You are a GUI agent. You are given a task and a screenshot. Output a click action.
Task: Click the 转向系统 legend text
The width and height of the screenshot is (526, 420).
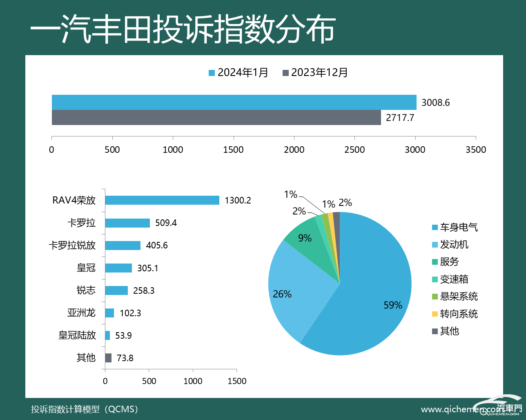(x=459, y=314)
